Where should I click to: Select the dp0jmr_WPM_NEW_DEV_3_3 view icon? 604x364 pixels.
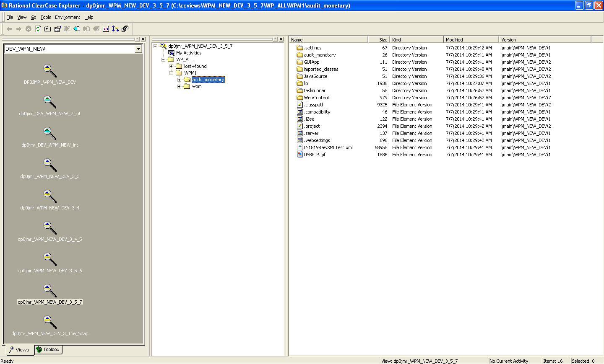[49, 165]
